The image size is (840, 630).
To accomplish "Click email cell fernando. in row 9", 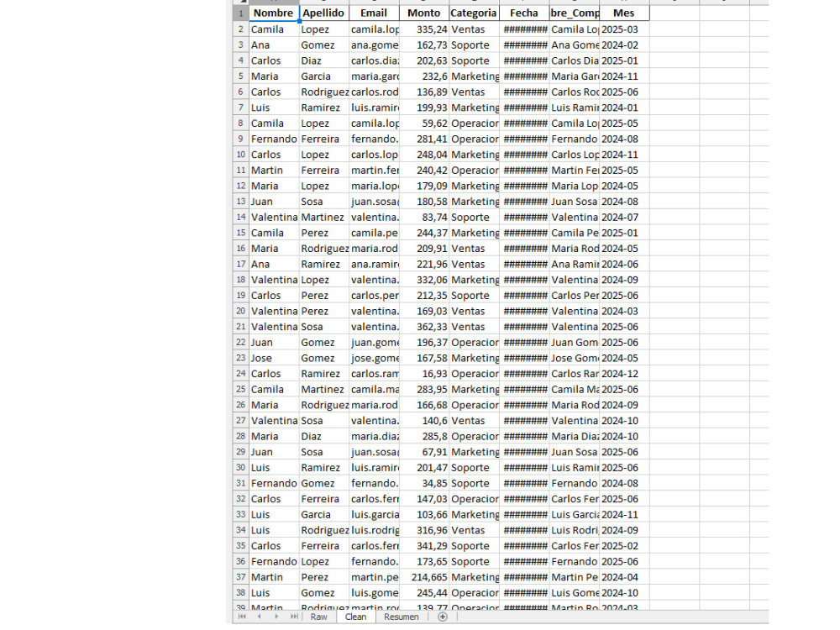I will 374,139.
